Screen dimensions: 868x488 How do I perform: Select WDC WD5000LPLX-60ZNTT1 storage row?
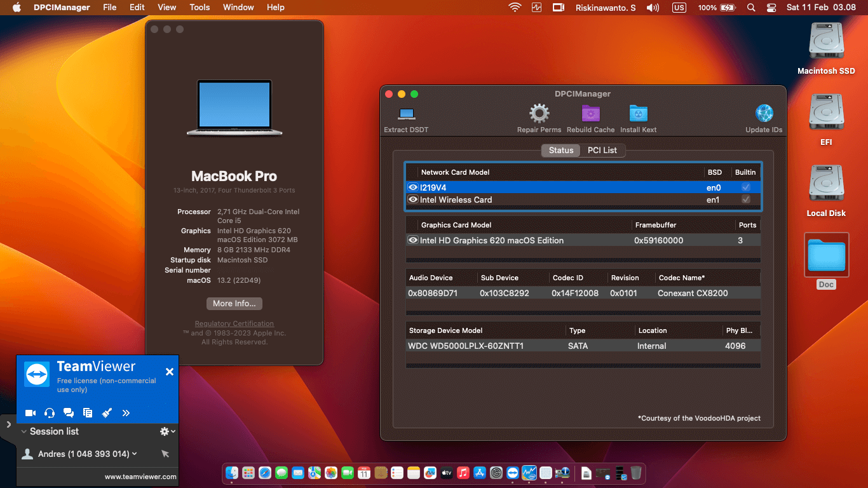[583, 346]
